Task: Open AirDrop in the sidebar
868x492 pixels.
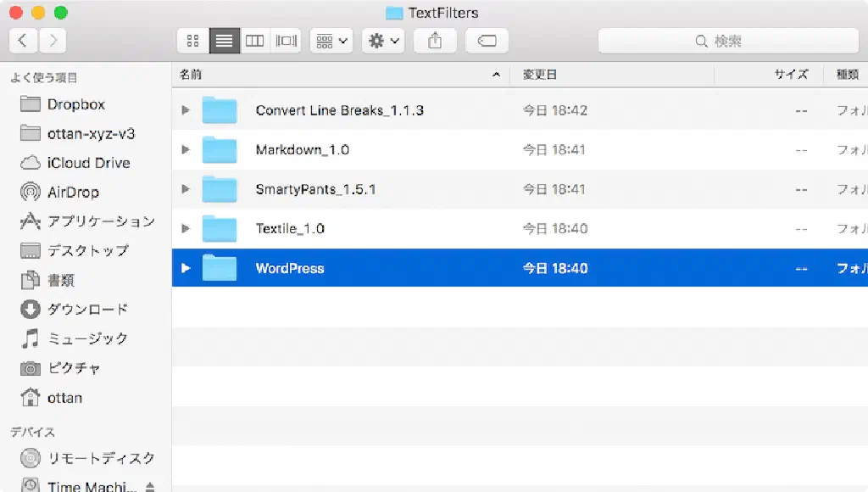Action: pyautogui.click(x=72, y=193)
